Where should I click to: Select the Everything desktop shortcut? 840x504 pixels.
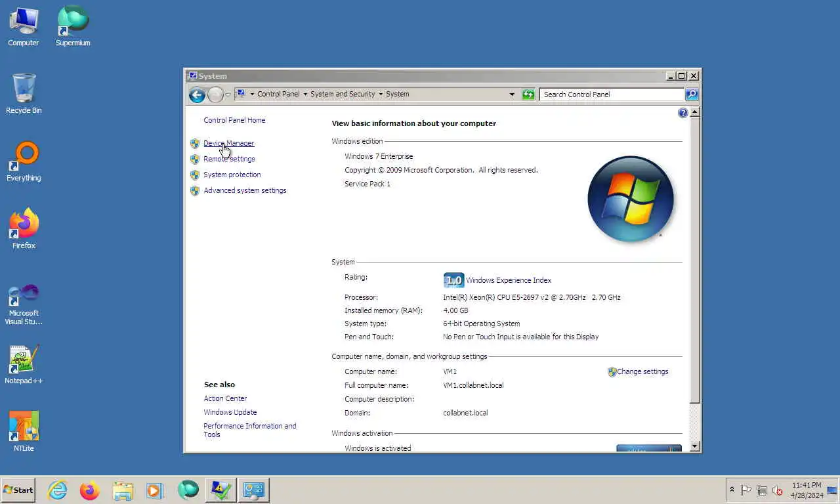(x=24, y=161)
